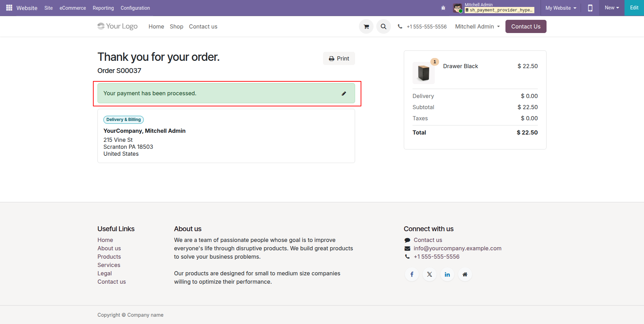The width and height of the screenshot is (644, 324).
Task: Open the LinkedIn social icon
Action: click(x=447, y=275)
